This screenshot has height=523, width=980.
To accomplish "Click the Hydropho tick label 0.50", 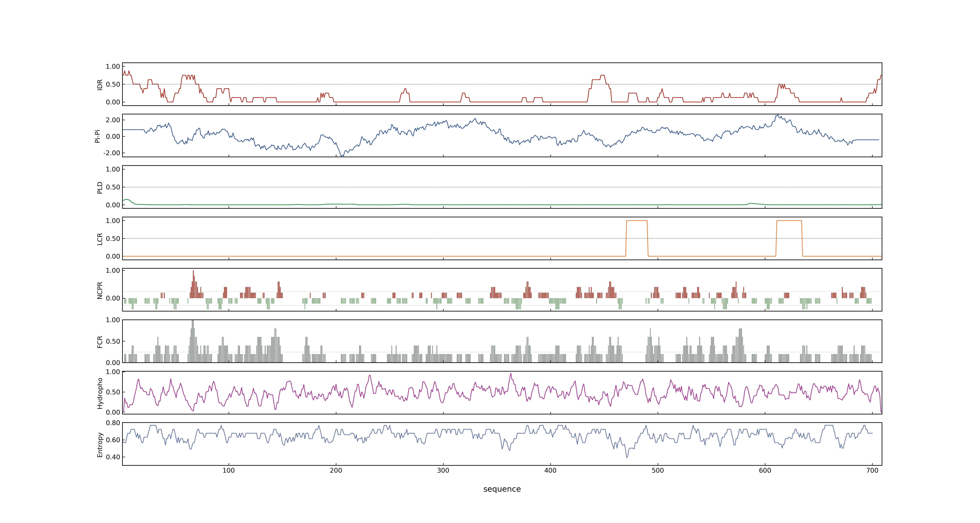I will click(113, 392).
